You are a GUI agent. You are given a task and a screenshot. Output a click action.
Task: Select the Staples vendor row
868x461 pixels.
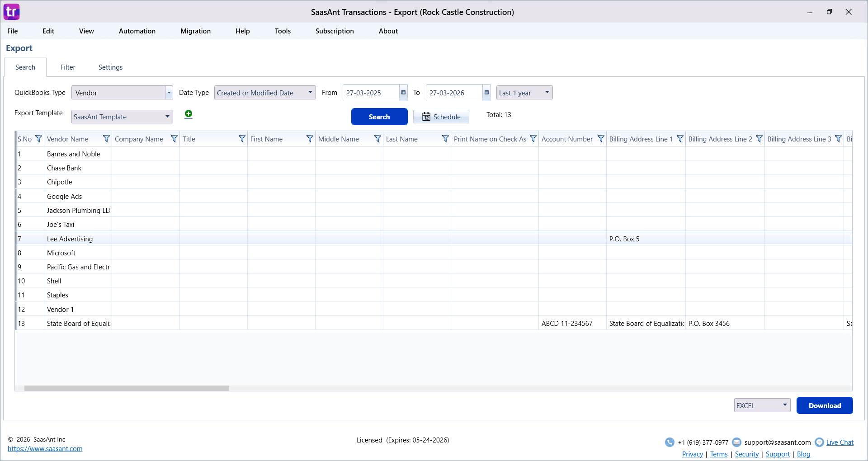pyautogui.click(x=434, y=295)
